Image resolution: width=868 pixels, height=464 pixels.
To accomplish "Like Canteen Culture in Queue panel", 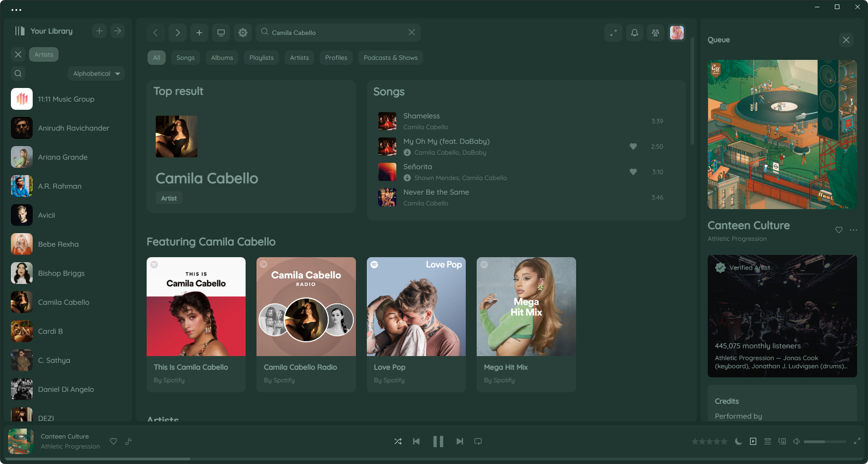I will (839, 230).
